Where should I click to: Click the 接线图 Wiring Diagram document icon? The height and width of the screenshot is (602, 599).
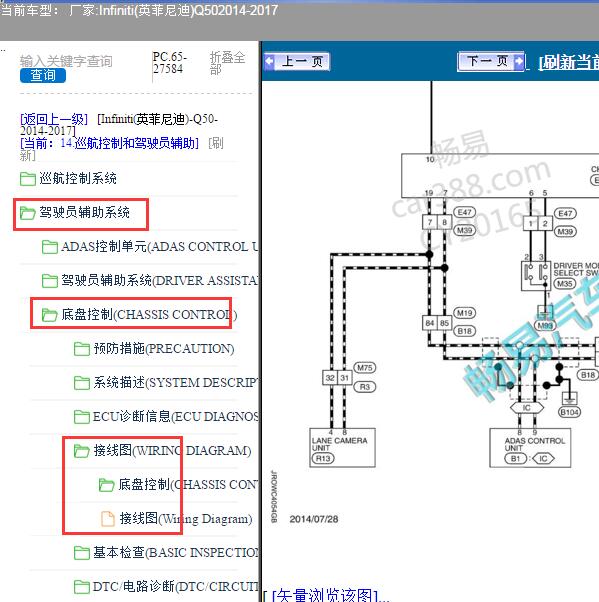click(x=108, y=519)
